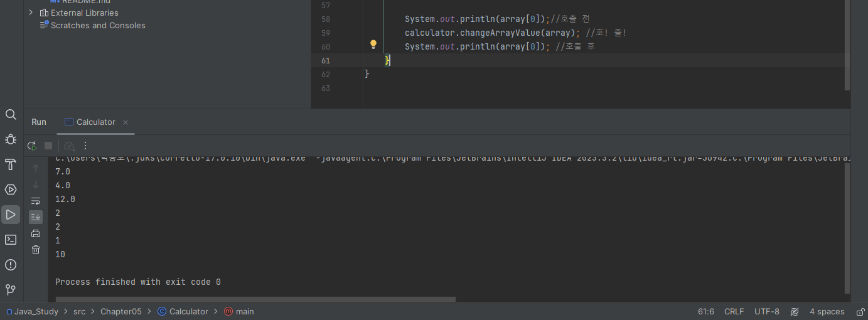This screenshot has width=868, height=320.
Task: Click Java_Study in the breadcrumb bar
Action: (x=36, y=311)
